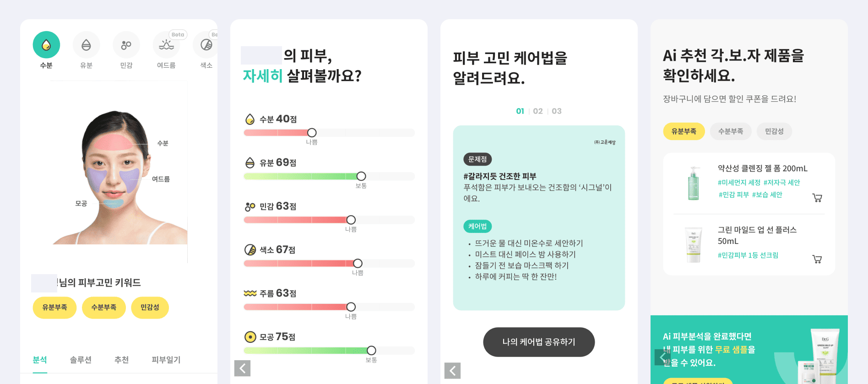
Task: Click the cart icon beside 그린 마일드 업 선 플러스
Action: pos(818,259)
